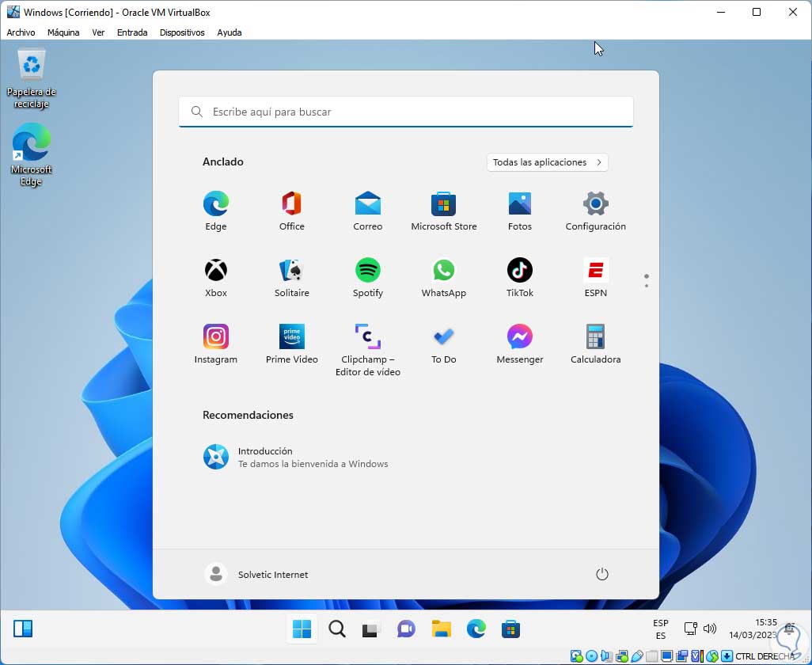This screenshot has width=812, height=665.
Task: Open Solvetic Internet user account
Action: click(256, 575)
